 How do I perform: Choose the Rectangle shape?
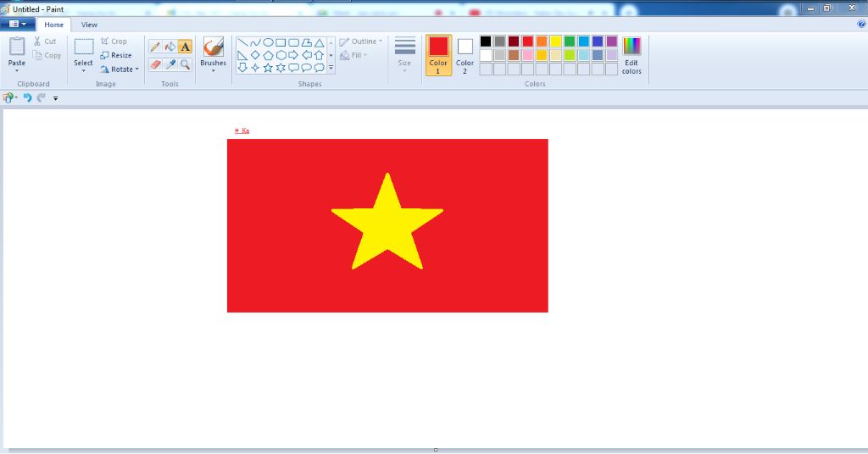click(281, 42)
